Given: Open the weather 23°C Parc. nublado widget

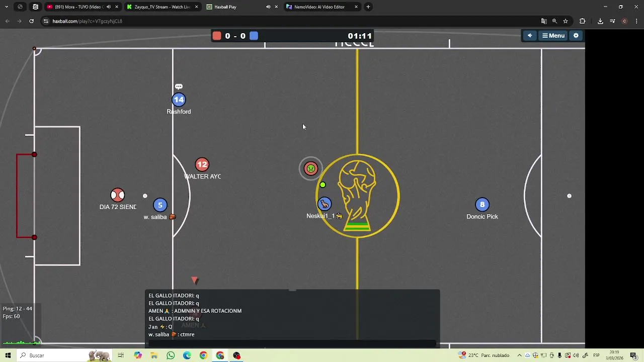Looking at the screenshot, I should click(484, 355).
